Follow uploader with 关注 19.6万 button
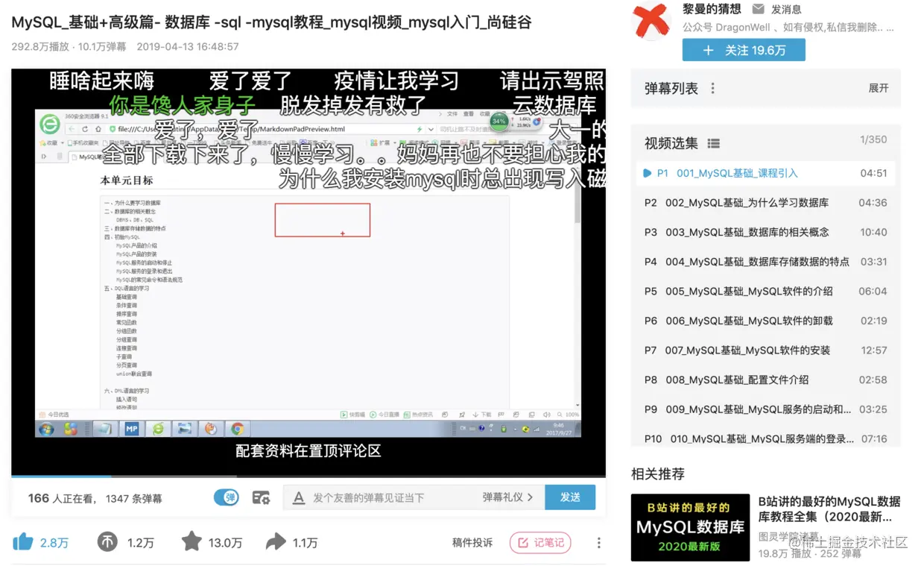Image resolution: width=924 pixels, height=566 pixels. click(x=744, y=50)
